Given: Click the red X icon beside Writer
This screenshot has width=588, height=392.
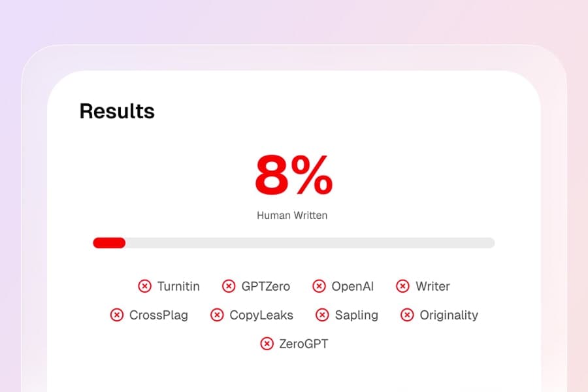Looking at the screenshot, I should pyautogui.click(x=403, y=286).
